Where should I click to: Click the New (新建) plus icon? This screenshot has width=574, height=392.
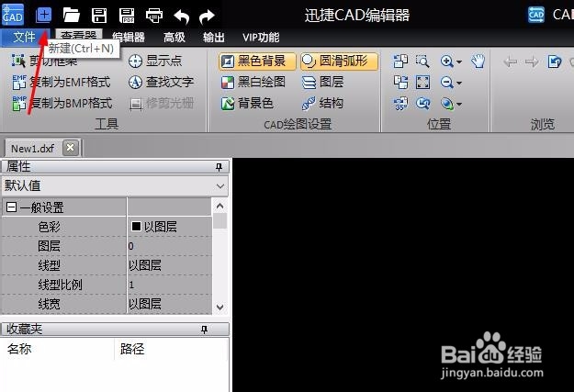click(x=43, y=15)
